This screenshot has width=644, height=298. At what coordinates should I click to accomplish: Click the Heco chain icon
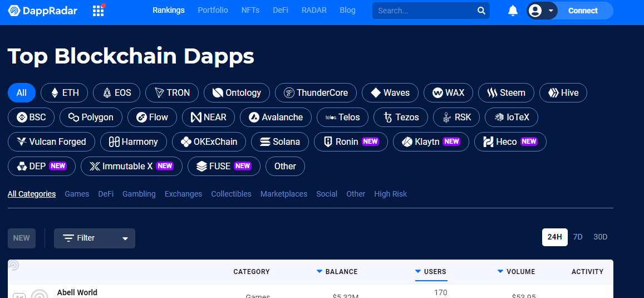click(488, 142)
